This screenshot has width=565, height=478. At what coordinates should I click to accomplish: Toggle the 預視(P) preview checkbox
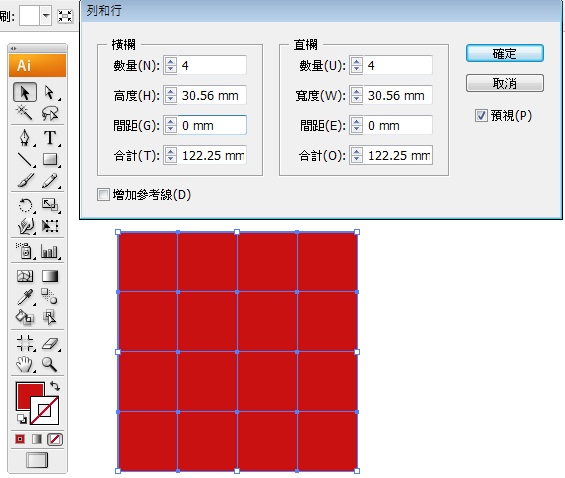(481, 116)
